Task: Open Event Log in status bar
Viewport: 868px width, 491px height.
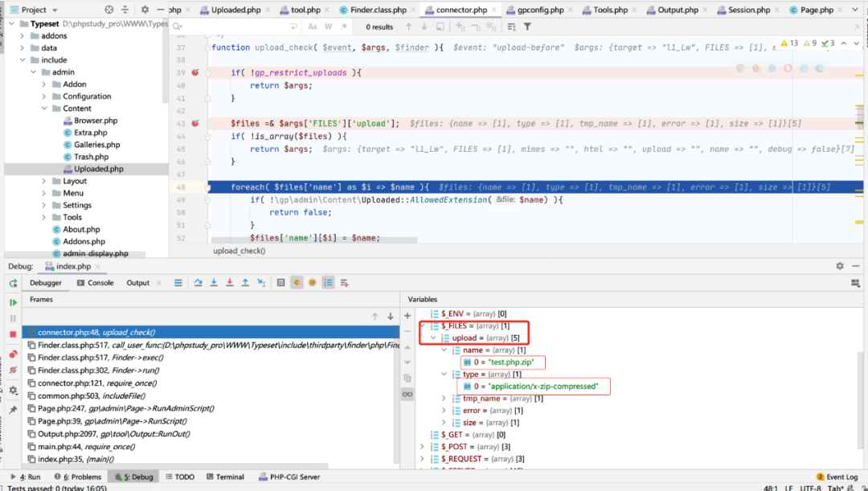Action: (x=836, y=477)
